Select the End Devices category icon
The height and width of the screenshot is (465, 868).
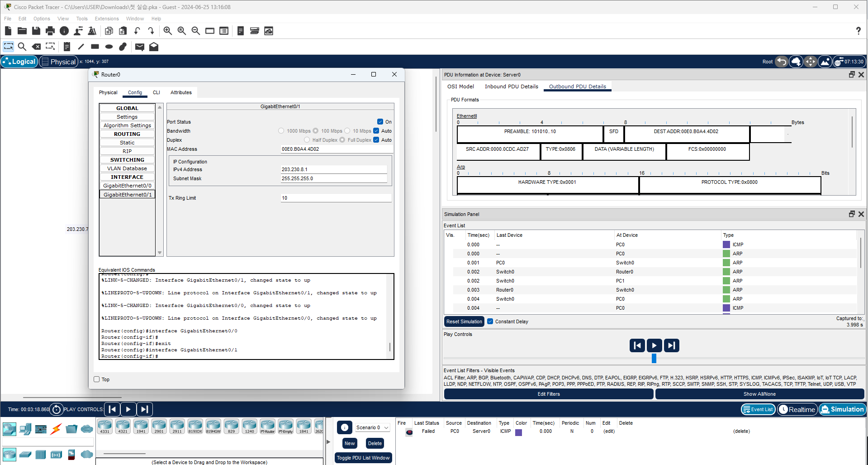click(25, 428)
